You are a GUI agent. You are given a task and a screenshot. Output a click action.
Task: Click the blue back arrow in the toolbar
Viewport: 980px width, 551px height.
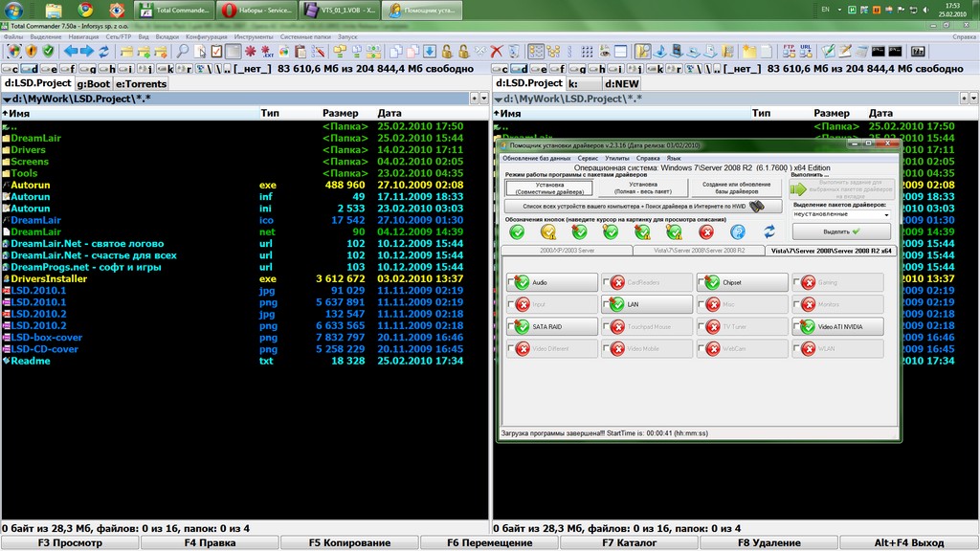[x=72, y=51]
